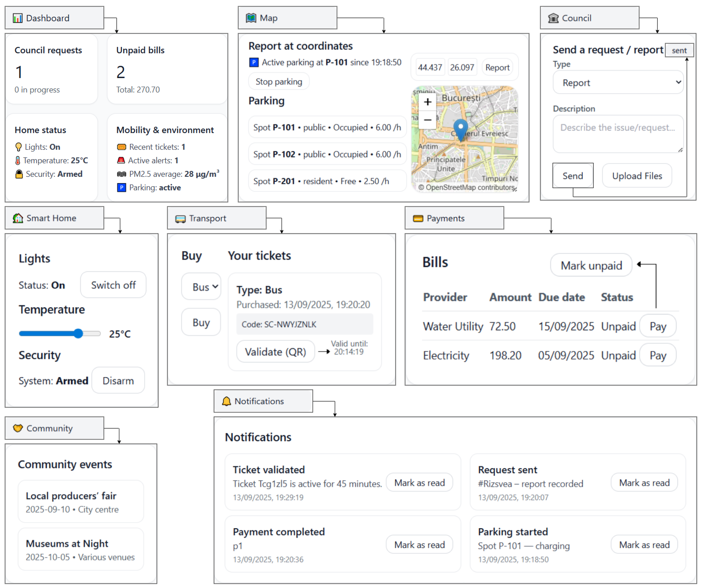Zoom in on the map
The width and height of the screenshot is (702, 588).
(428, 102)
